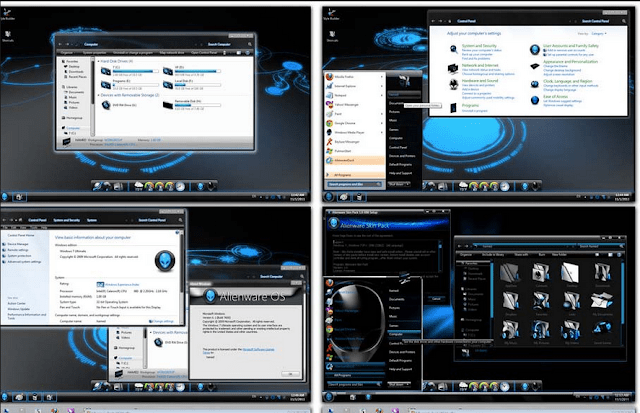Click the HP (D:) drive usage bar
Viewport: 640px width, 413px height.
[198, 71]
